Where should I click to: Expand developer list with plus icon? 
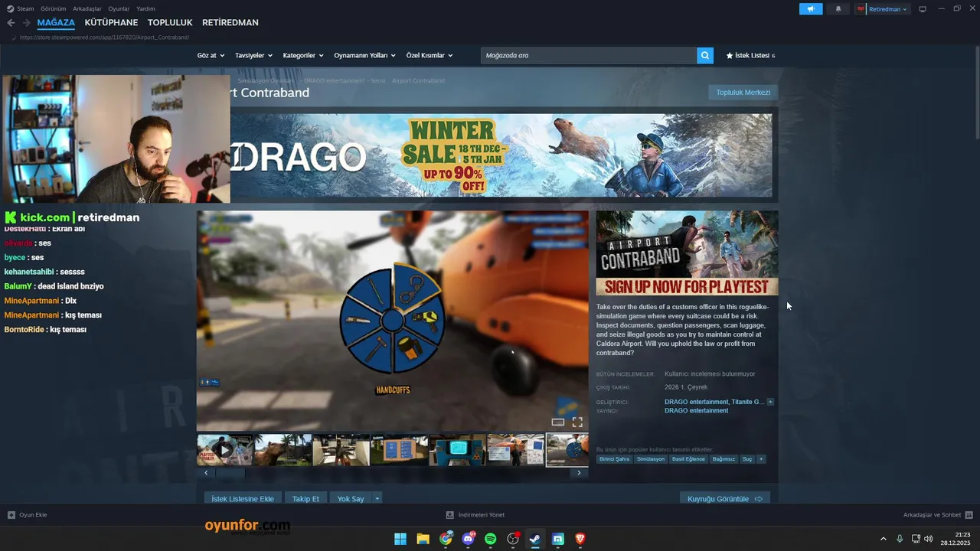pyautogui.click(x=770, y=402)
